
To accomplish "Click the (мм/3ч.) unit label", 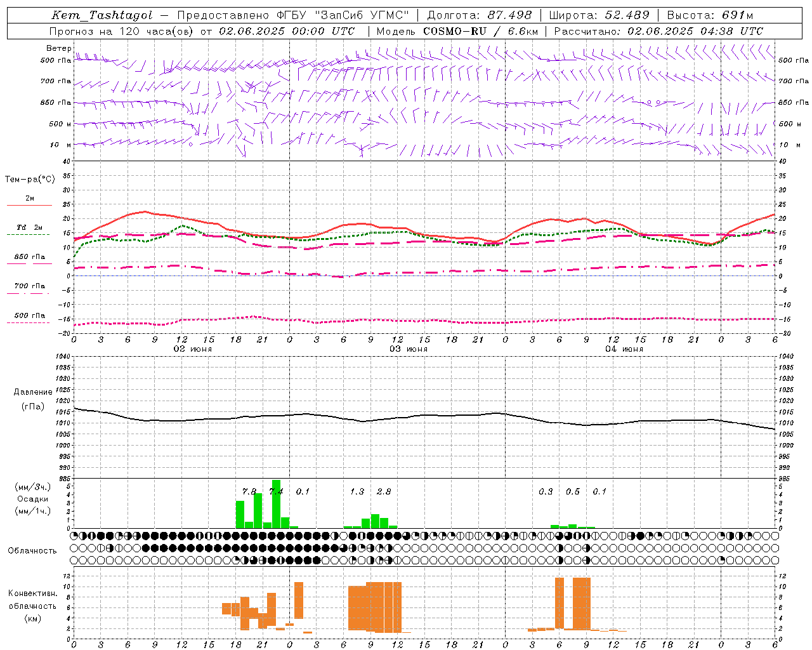I will [33, 487].
